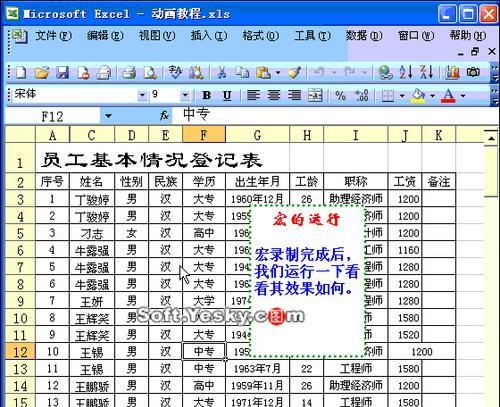Open the 帮助(H) menu

click(x=468, y=35)
